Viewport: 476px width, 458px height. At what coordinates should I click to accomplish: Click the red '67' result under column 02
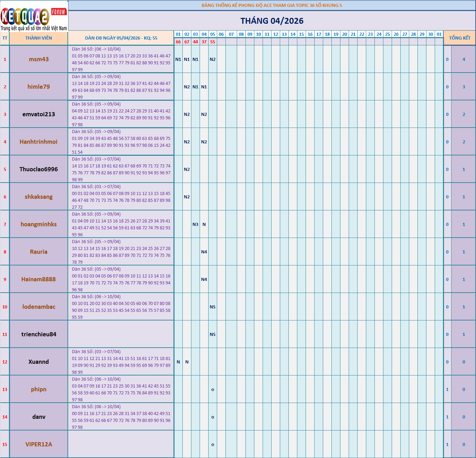coord(187,42)
